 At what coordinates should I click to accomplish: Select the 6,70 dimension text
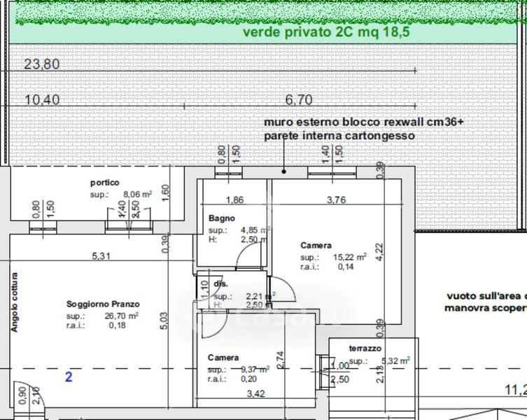point(299,100)
